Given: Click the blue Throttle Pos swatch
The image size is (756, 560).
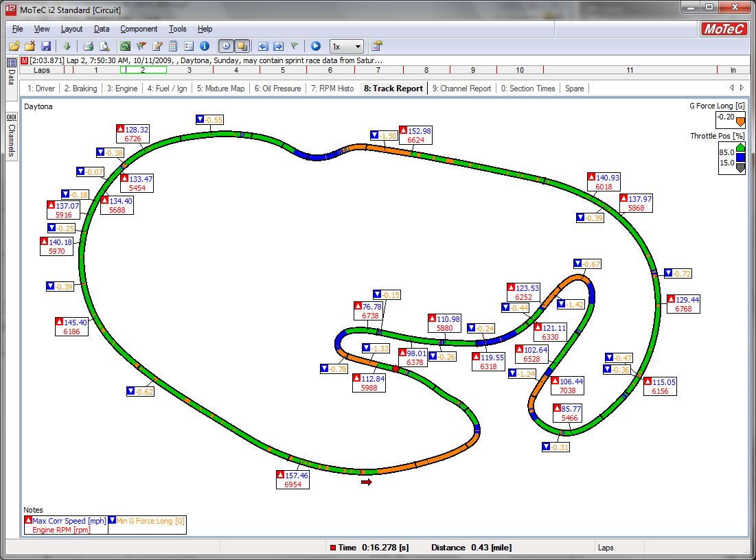Looking at the screenshot, I should point(741,157).
